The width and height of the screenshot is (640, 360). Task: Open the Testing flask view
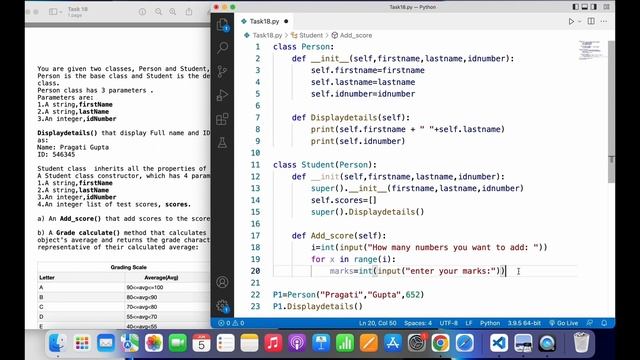coord(222,143)
